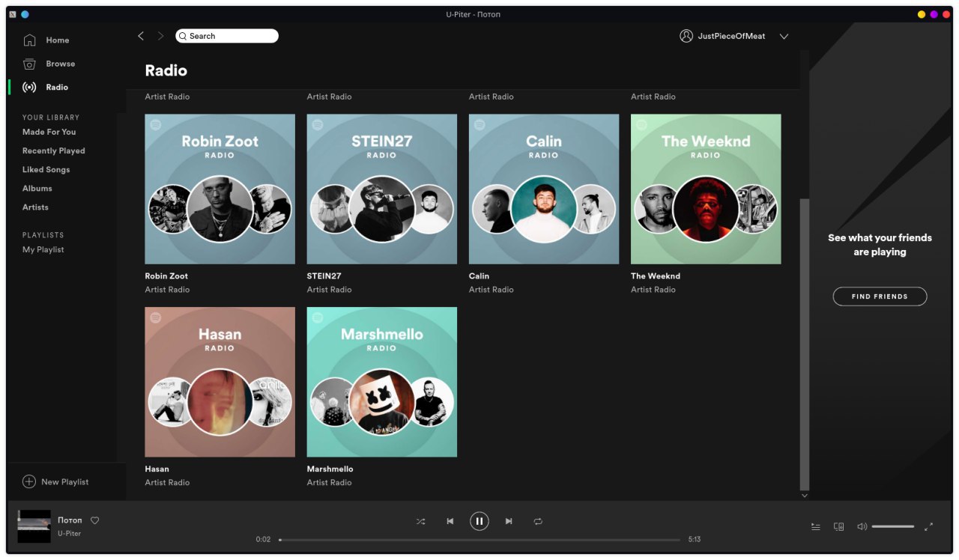Open the Marshmello radio cover
959x560 pixels.
(381, 382)
